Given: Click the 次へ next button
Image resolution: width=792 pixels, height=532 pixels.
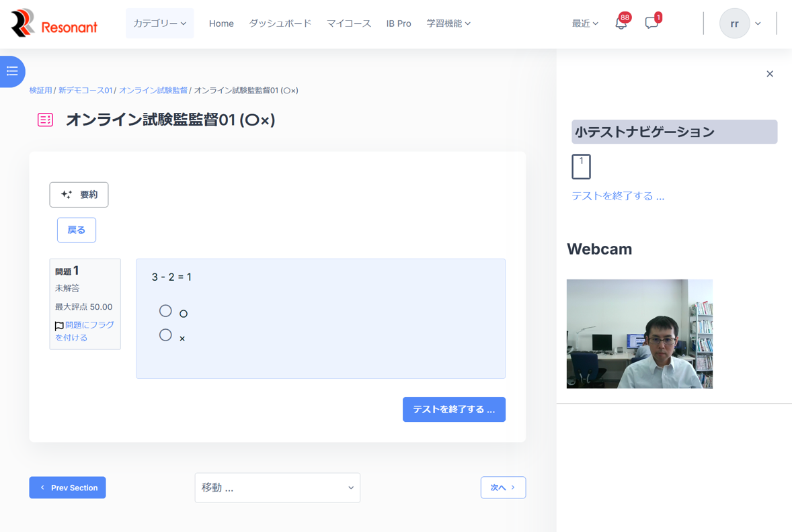Looking at the screenshot, I should click(x=503, y=488).
